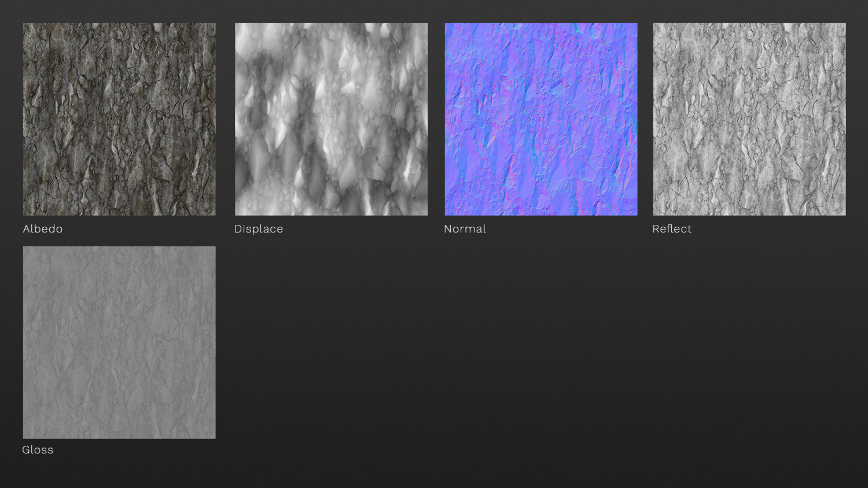Select the Reflect texture map thumbnail
This screenshot has width=868, height=488.
[749, 119]
